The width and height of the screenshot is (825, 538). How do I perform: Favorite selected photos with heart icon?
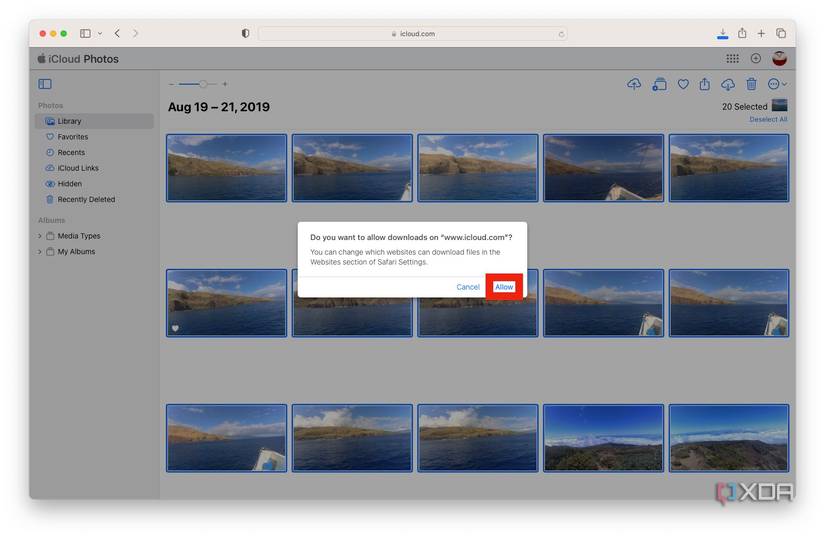[683, 84]
